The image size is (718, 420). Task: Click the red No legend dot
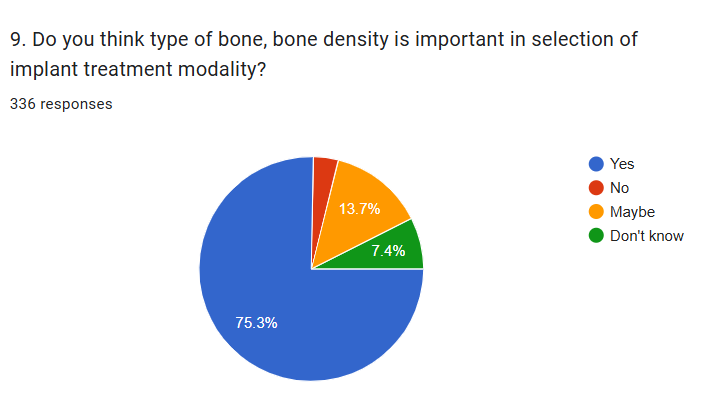[597, 188]
